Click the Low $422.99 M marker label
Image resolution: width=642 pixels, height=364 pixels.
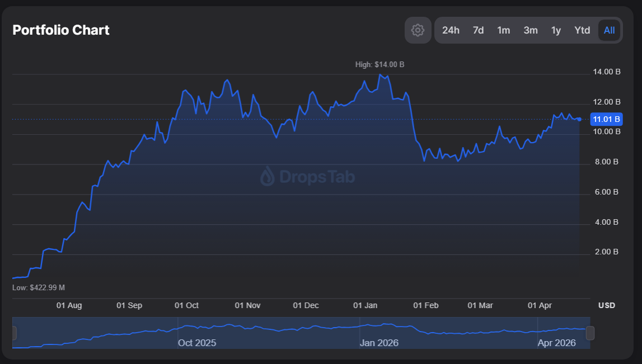coord(38,287)
